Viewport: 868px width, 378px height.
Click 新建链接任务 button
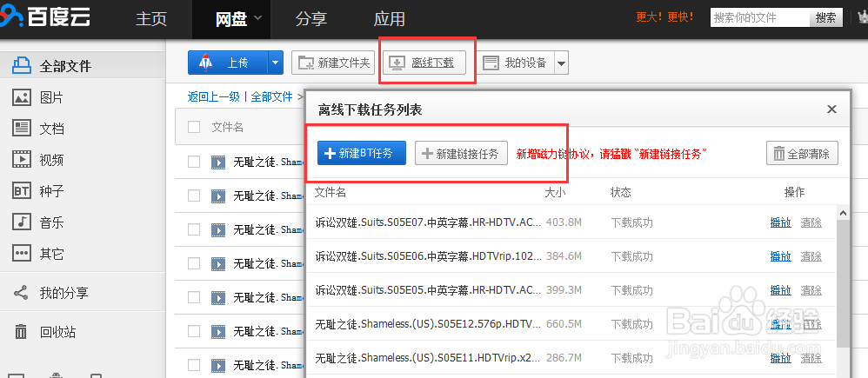461,153
